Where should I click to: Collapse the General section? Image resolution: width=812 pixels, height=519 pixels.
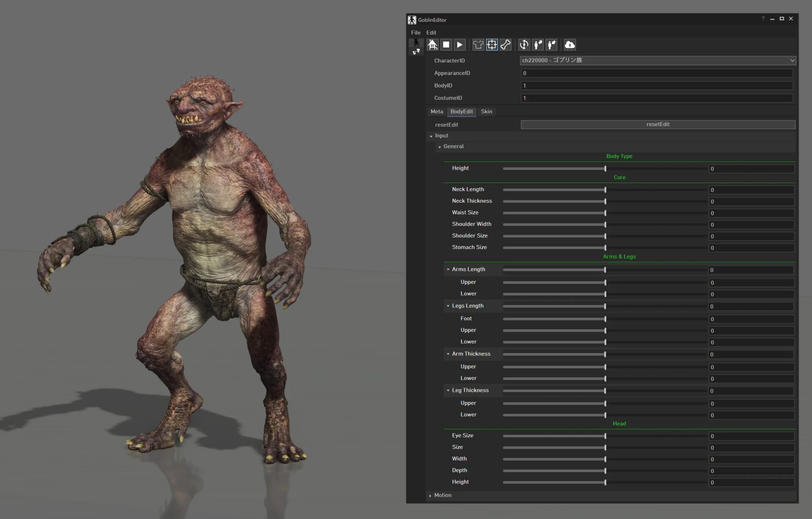439,147
